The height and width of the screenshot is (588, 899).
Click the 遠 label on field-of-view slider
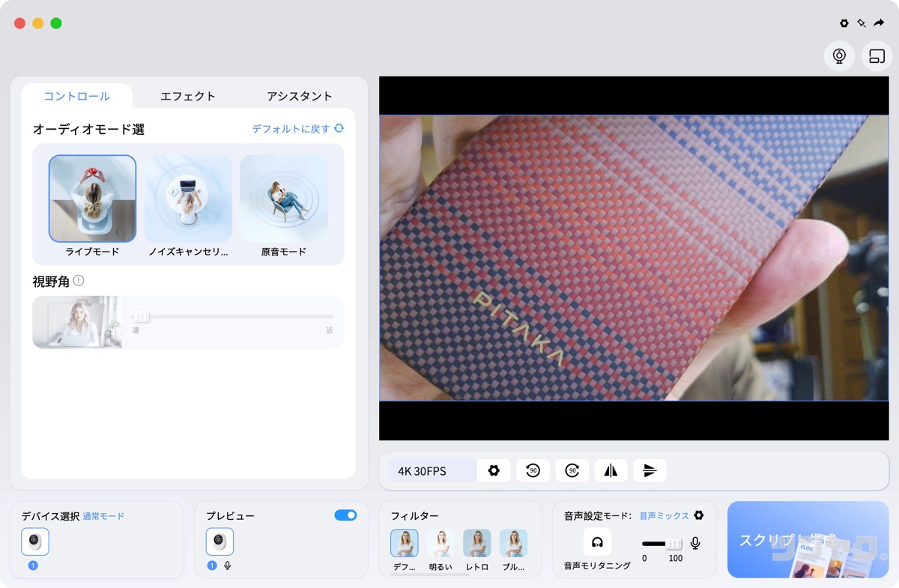click(136, 330)
